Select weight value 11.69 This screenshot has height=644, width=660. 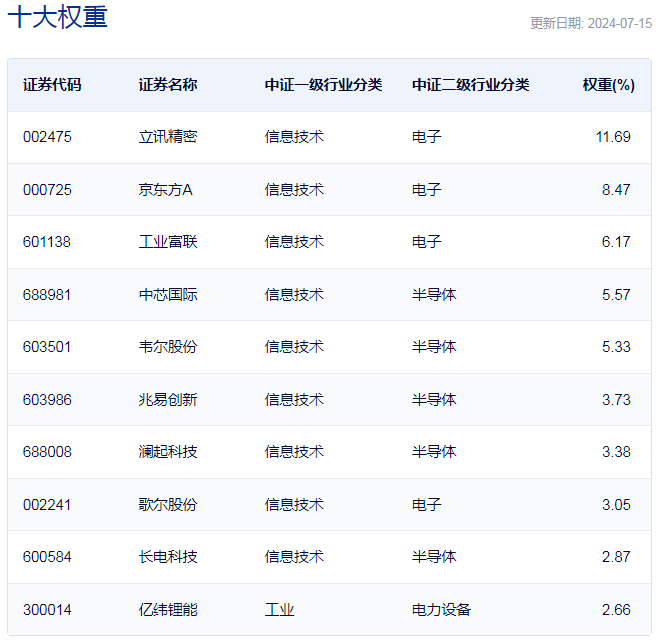click(613, 137)
